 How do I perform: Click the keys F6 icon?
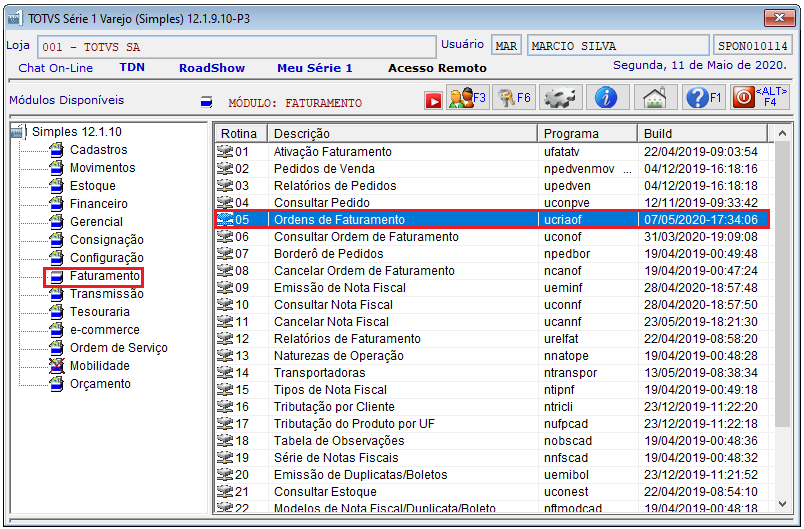tap(514, 97)
